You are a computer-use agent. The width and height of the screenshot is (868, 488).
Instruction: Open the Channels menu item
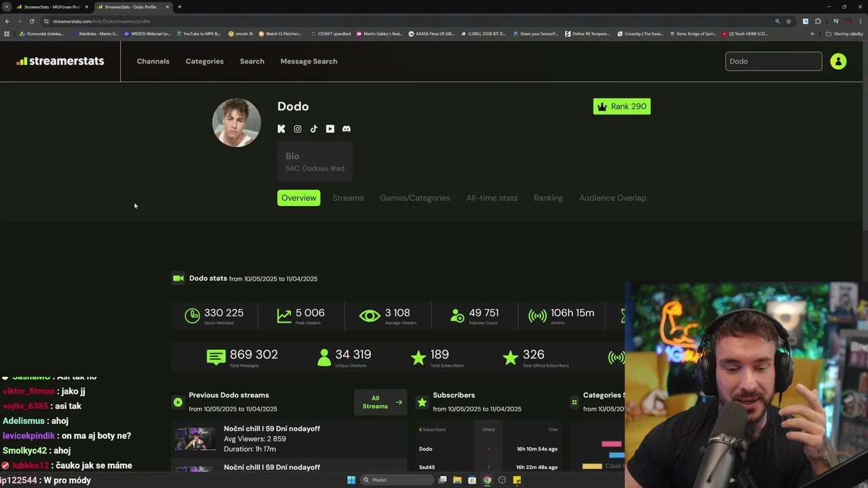(153, 61)
